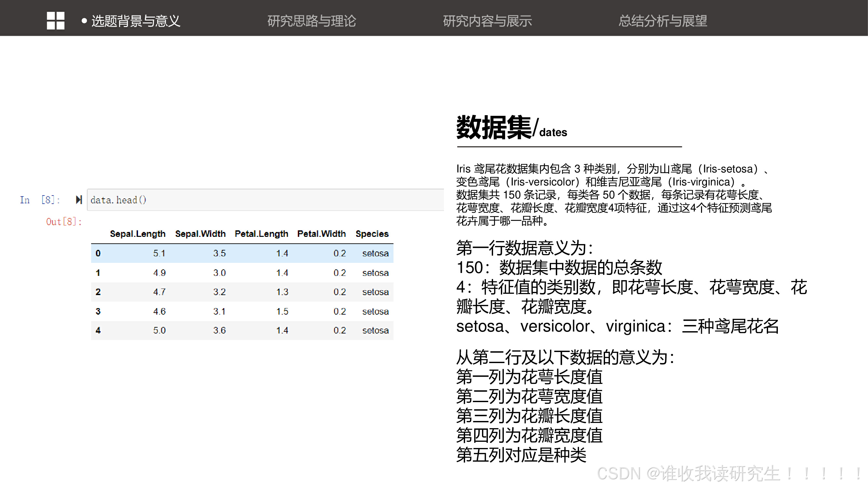Select the Petal.Length column header
The image size is (868, 488).
pos(261,234)
